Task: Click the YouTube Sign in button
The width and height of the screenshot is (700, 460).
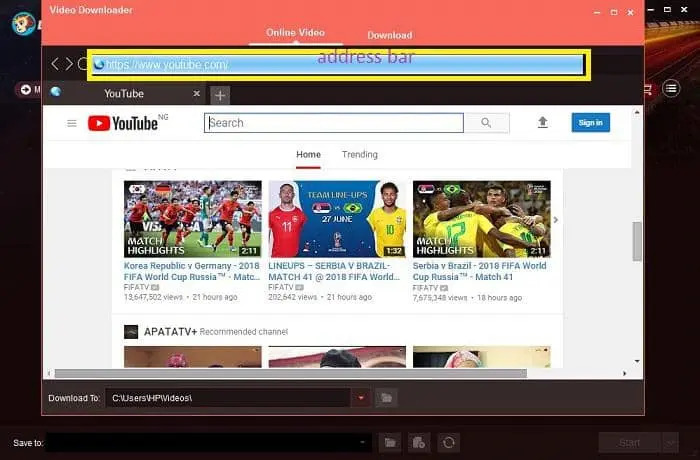Action: (590, 122)
